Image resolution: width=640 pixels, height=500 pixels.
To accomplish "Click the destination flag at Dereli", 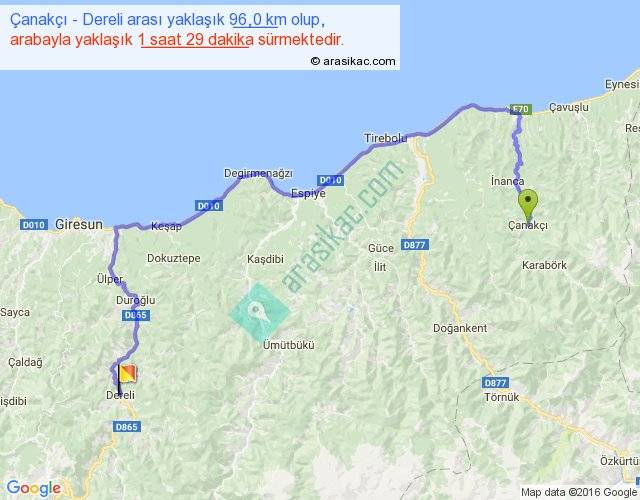I will [x=126, y=376].
